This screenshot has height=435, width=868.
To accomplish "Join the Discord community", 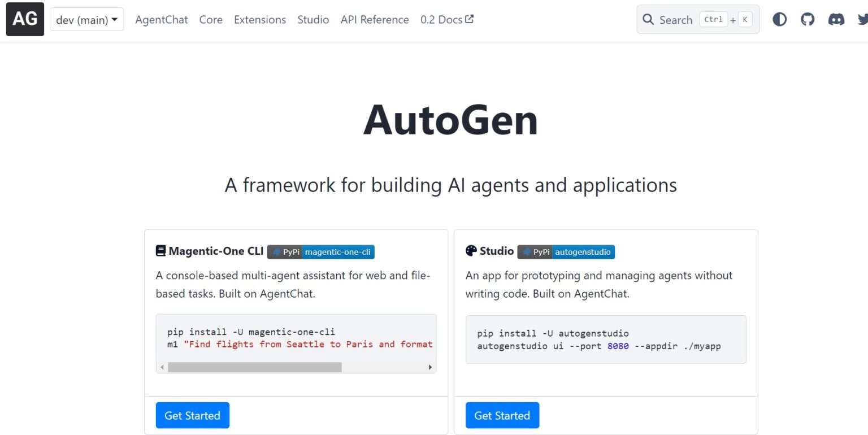I will pyautogui.click(x=837, y=19).
